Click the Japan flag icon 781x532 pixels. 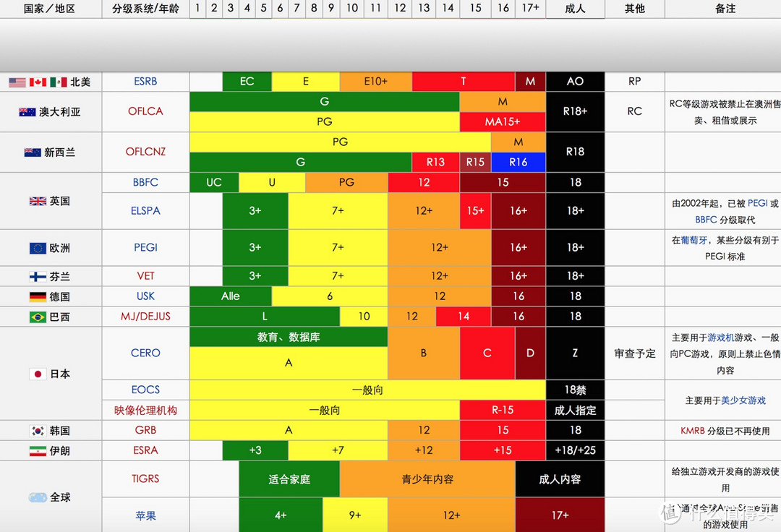[x=38, y=374]
